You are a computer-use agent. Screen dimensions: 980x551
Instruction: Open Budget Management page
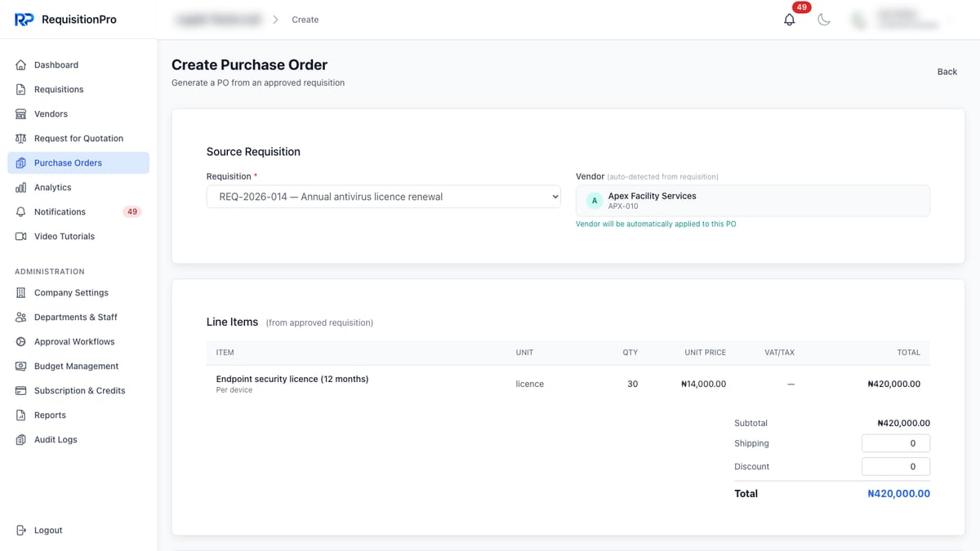78,367
